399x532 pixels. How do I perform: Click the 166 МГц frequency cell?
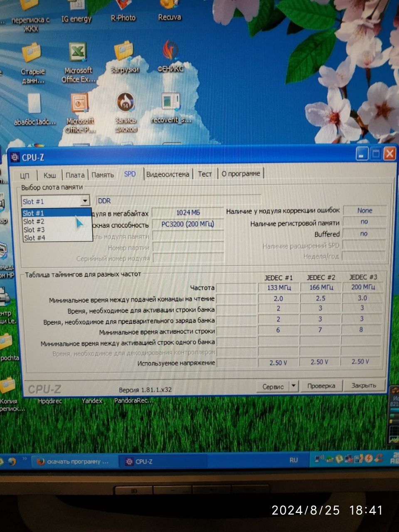[x=320, y=287]
